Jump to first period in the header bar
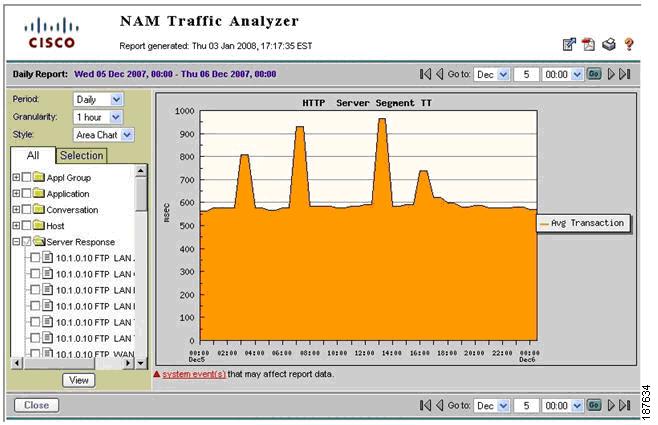This screenshot has width=658, height=425. [425, 74]
